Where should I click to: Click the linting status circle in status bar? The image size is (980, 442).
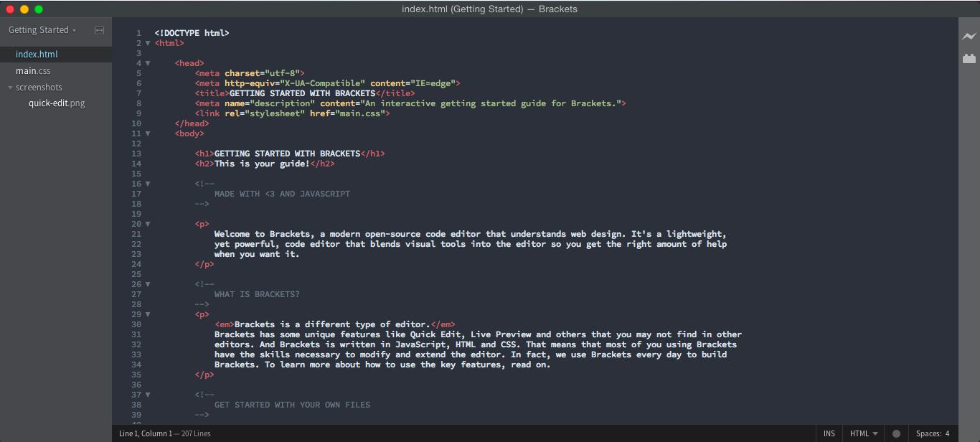pos(896,433)
